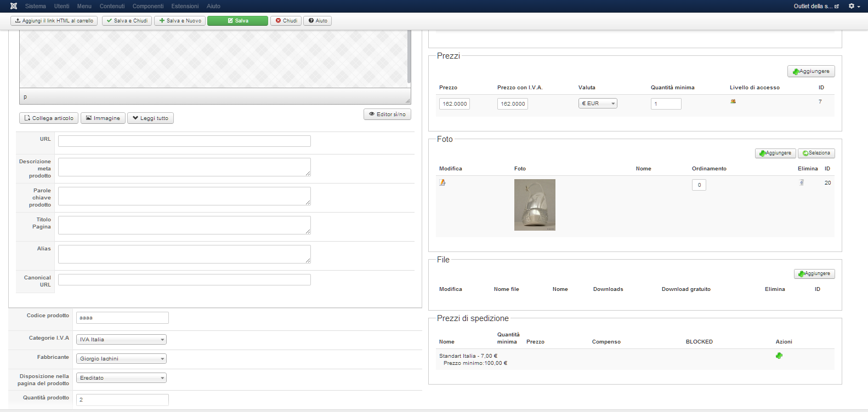Image resolution: width=868 pixels, height=412 pixels.
Task: Focus the Titolo Pagina textarea
Action: coord(184,225)
